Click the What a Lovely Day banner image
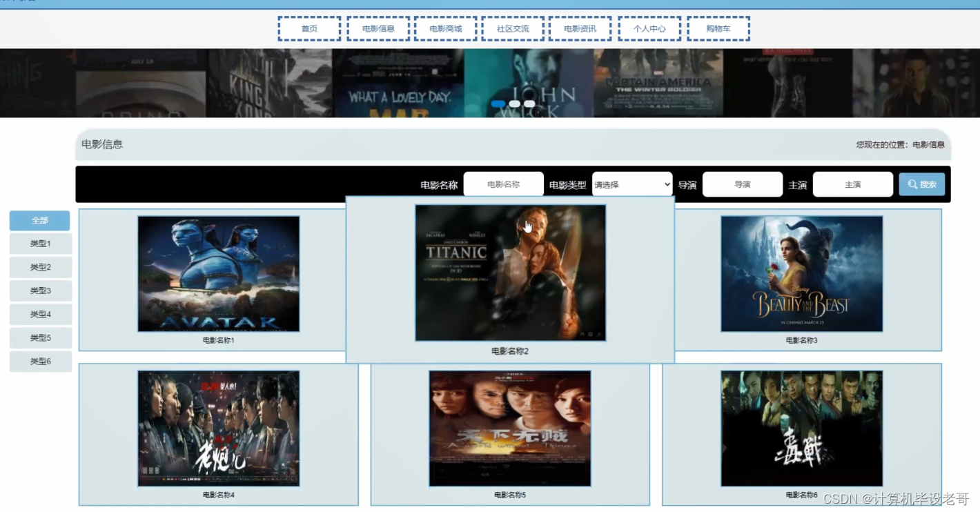This screenshot has width=980, height=512. pyautogui.click(x=398, y=83)
